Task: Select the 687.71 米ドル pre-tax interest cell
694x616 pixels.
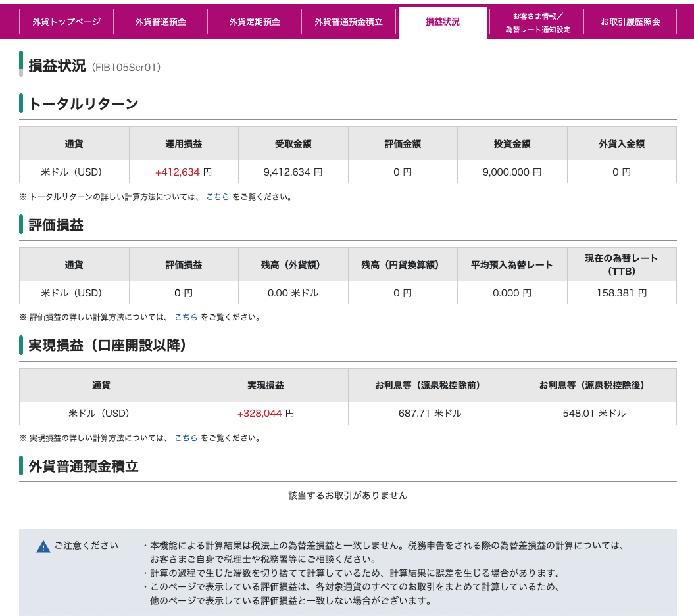Action: click(x=430, y=414)
